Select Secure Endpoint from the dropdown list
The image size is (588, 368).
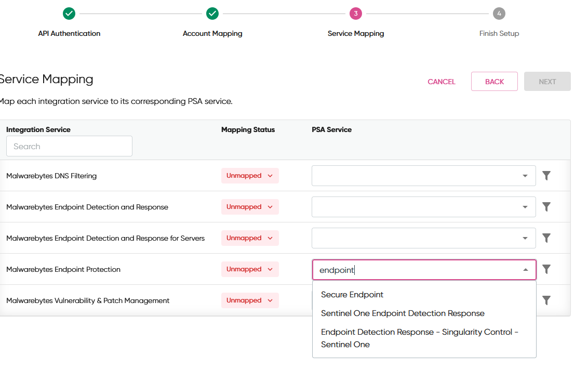pos(352,295)
